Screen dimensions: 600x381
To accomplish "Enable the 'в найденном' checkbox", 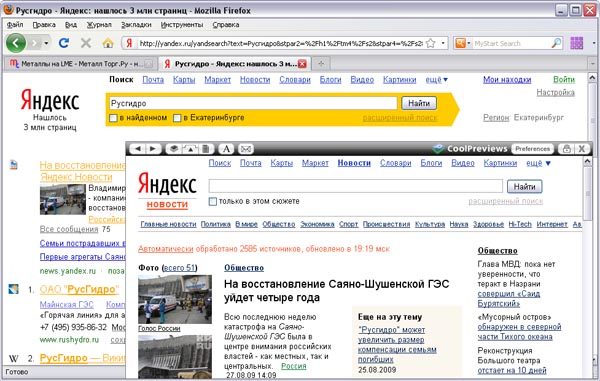I will click(113, 118).
